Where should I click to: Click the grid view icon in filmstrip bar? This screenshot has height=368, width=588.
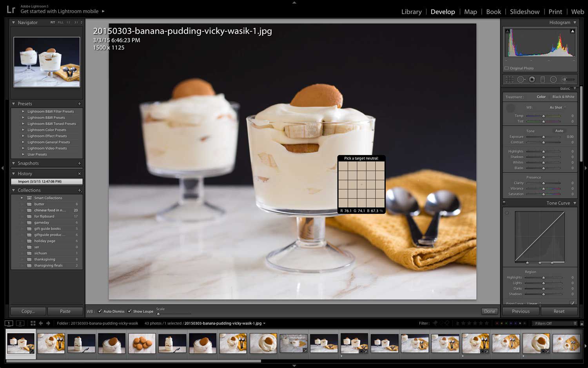click(x=33, y=323)
